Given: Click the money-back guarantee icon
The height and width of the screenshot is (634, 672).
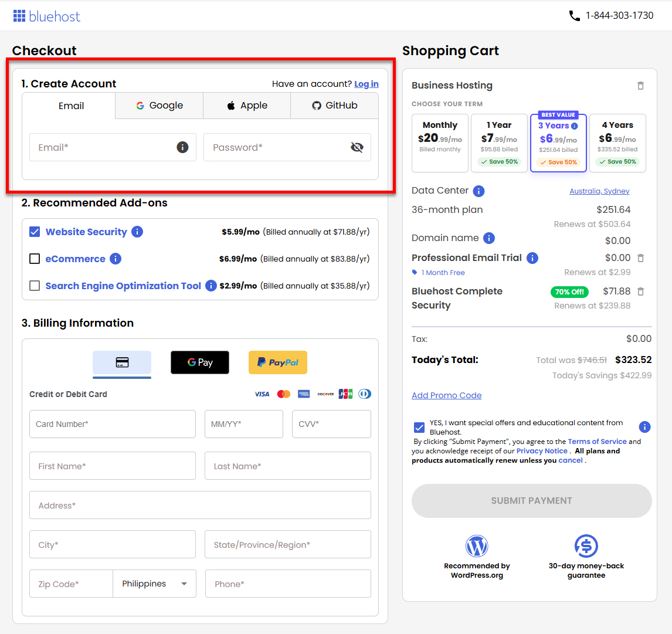Looking at the screenshot, I should pos(586,546).
